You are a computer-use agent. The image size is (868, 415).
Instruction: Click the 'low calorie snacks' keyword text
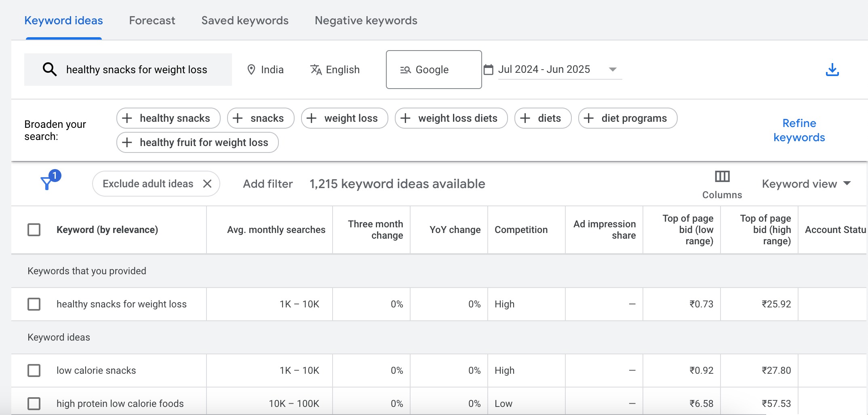(96, 371)
